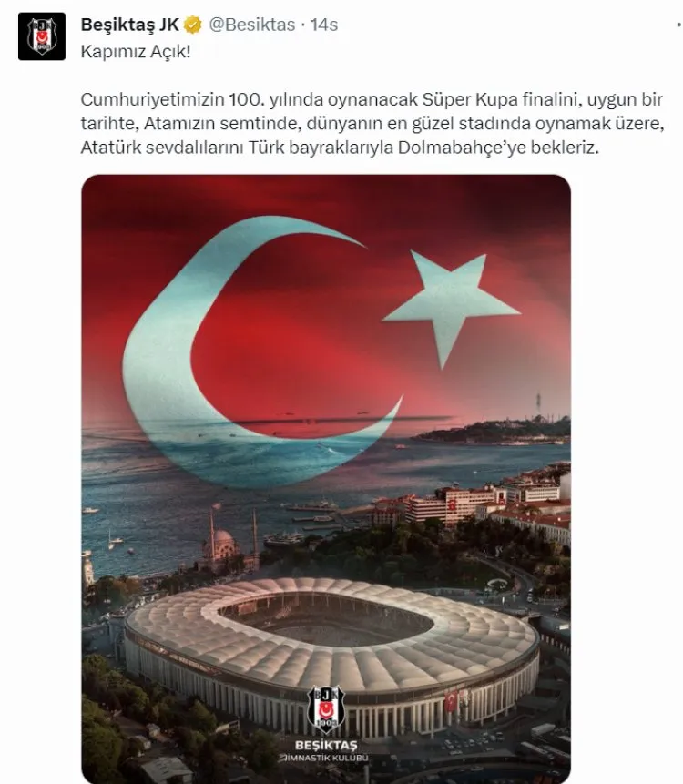Click the Dolmabahçe mosque dome in the photo
This screenshot has width=683, height=784.
pyautogui.click(x=222, y=537)
